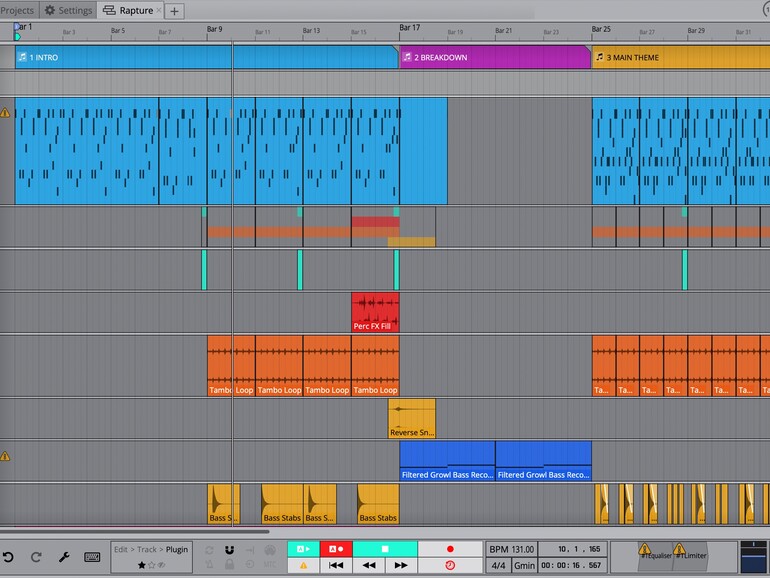The height and width of the screenshot is (578, 770).
Task: Select the TEqualiser master plugin
Action: coord(655,557)
